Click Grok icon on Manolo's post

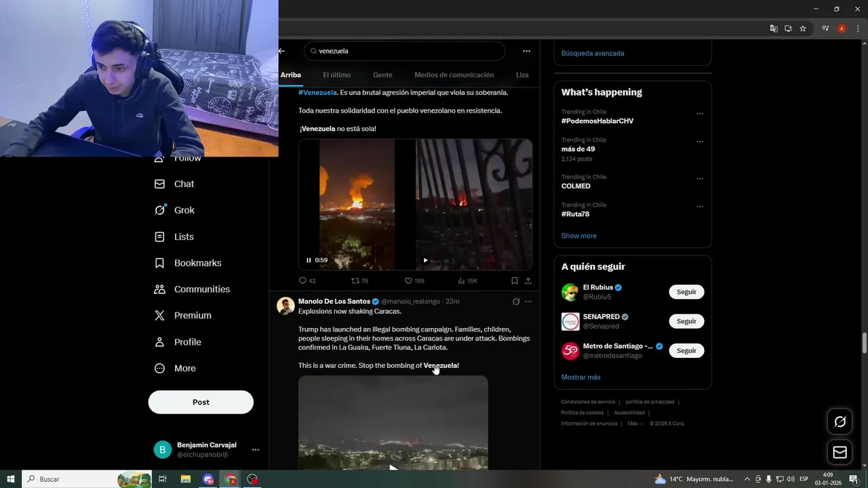coord(516,302)
